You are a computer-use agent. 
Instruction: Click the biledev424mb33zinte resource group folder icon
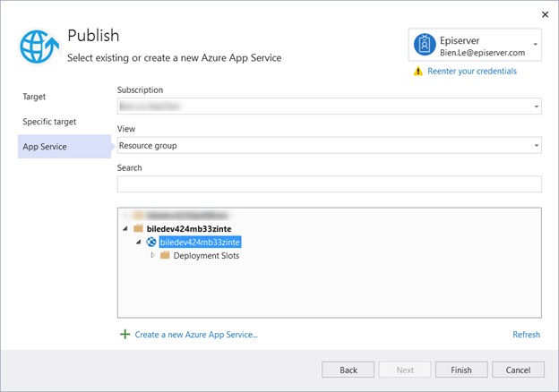coord(138,229)
